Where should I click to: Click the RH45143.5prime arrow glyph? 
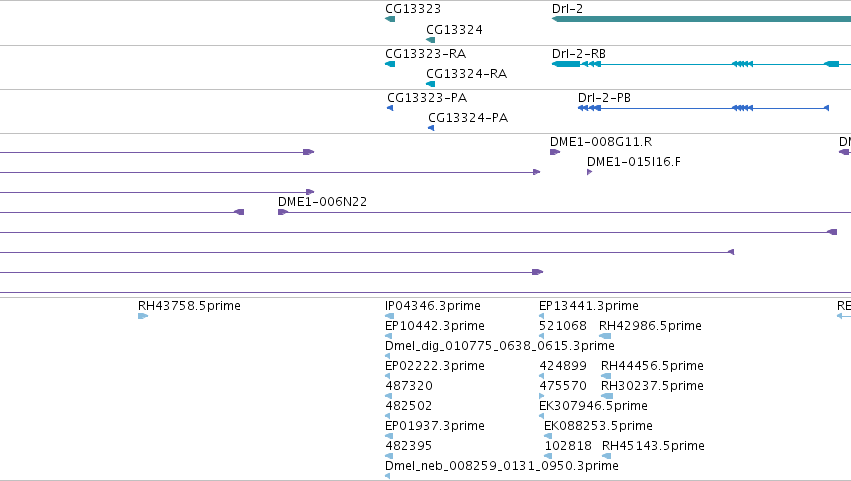click(x=606, y=456)
